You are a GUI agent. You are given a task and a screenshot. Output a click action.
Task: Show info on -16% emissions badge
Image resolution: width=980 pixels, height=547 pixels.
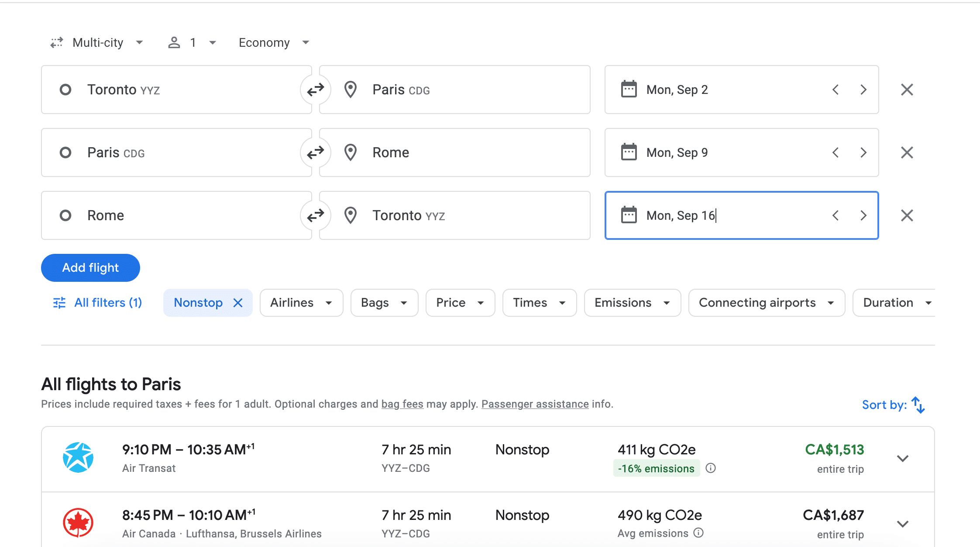pos(711,468)
